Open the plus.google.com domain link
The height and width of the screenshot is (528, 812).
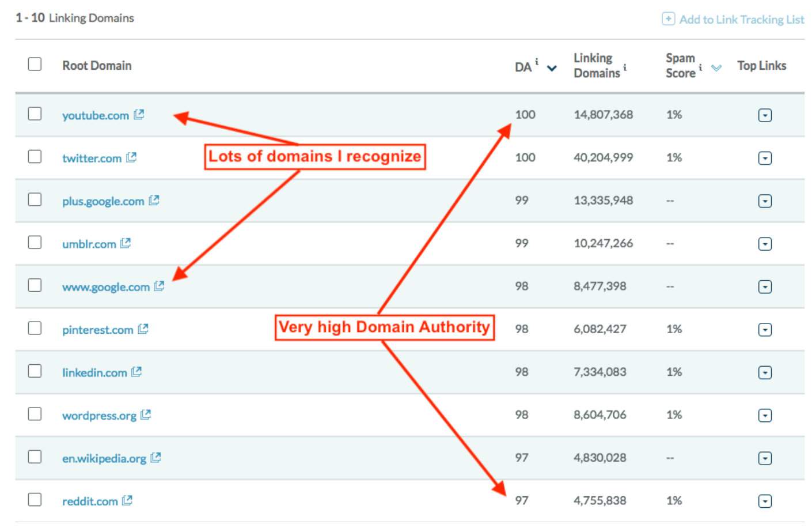103,201
